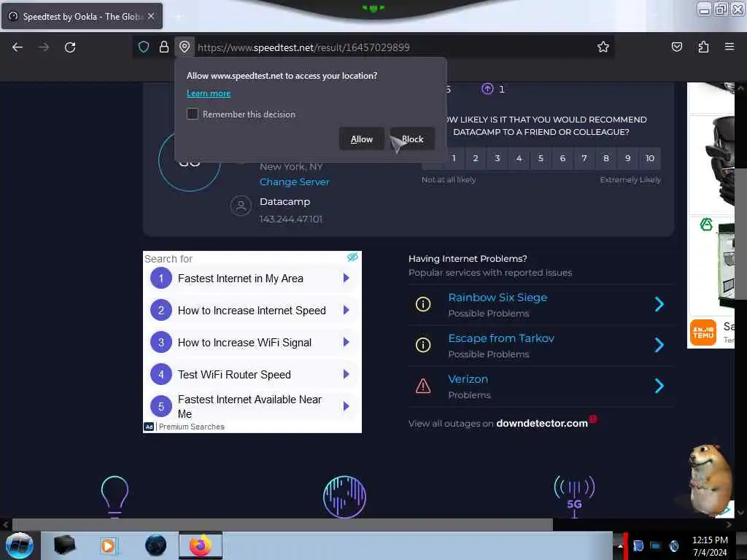Click the taskbar clock showing 12:15 PM
The height and width of the screenshot is (560, 747).
(710, 545)
